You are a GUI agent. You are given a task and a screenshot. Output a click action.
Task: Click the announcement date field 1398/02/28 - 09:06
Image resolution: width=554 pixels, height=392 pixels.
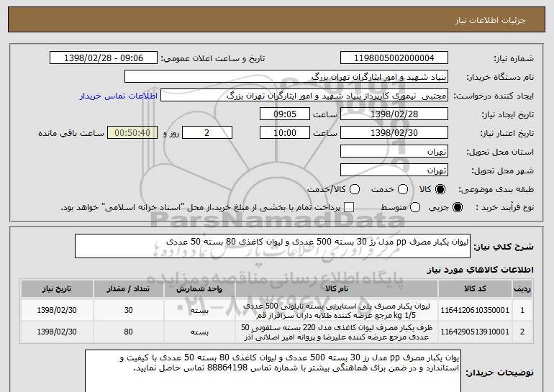(104, 58)
